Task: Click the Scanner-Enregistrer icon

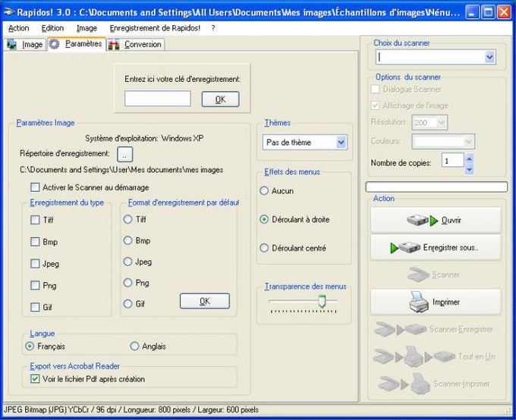Action: pos(401,329)
